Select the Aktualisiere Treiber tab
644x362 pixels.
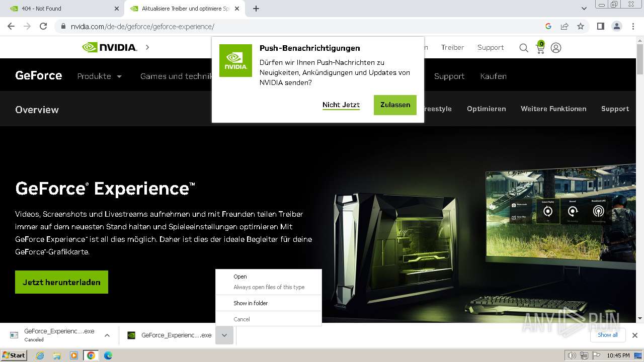[185, 9]
